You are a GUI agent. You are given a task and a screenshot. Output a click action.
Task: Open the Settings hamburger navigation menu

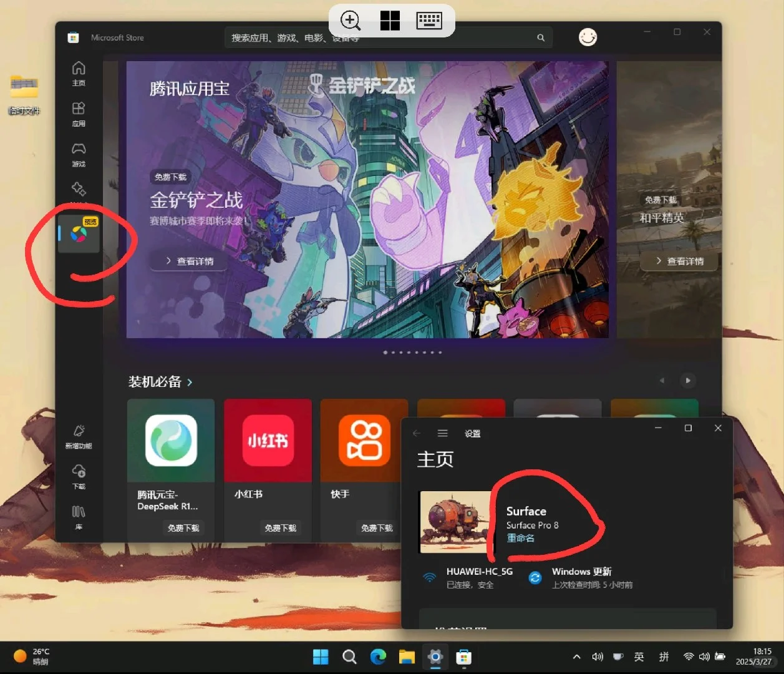[x=443, y=432]
